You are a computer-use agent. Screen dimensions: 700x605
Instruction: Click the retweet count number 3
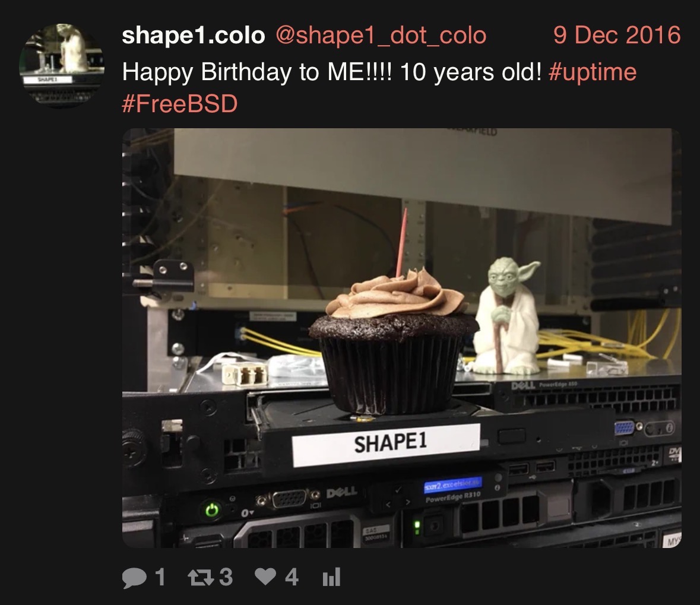(x=226, y=577)
